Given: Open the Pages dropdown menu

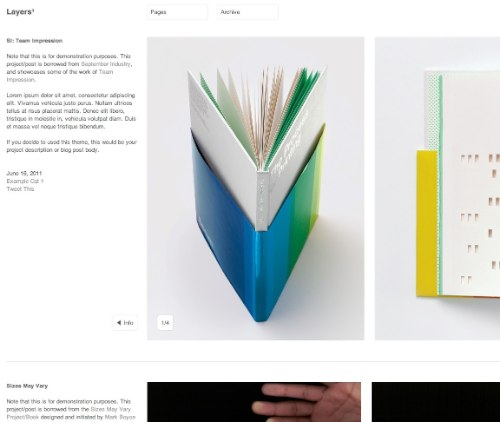Looking at the screenshot, I should coord(177,12).
